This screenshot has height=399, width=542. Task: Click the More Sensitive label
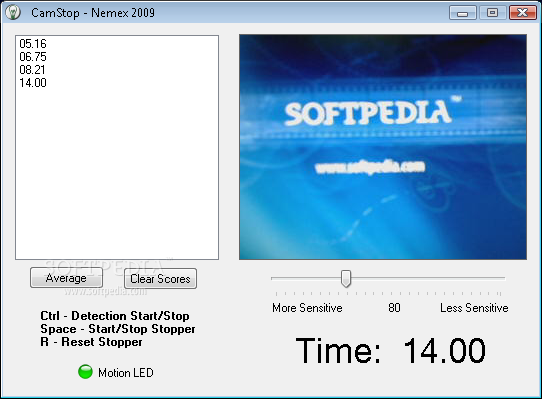pyautogui.click(x=307, y=308)
